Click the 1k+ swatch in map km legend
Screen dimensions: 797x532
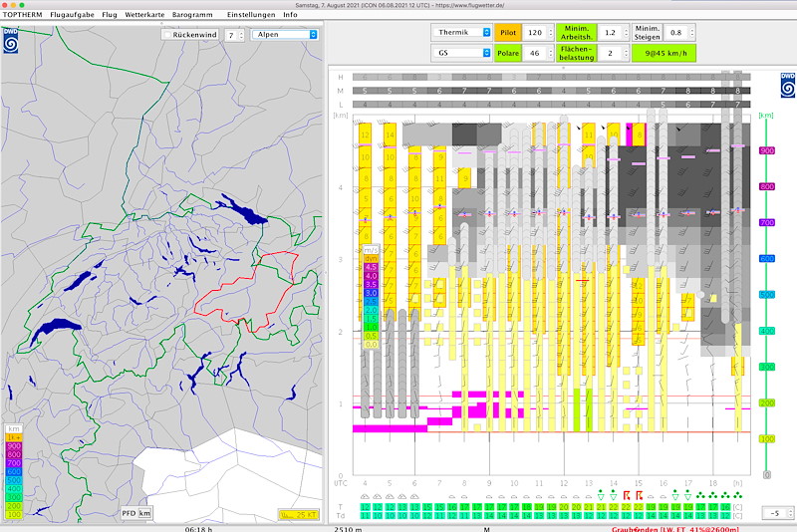14,437
